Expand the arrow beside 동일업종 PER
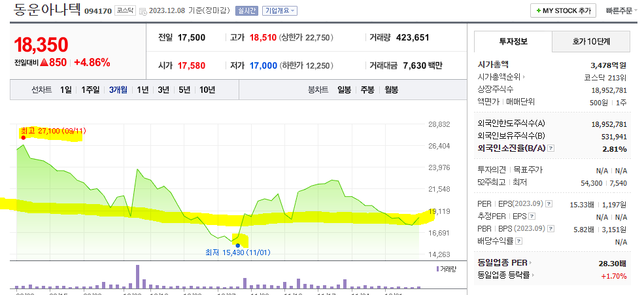The image size is (644, 295). [x=530, y=263]
